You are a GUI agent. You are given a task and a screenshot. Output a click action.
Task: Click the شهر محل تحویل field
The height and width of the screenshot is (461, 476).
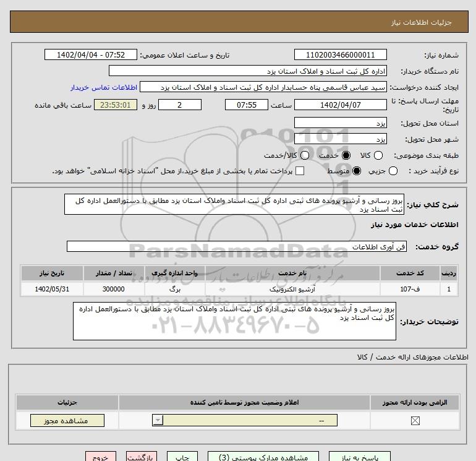[340, 139]
